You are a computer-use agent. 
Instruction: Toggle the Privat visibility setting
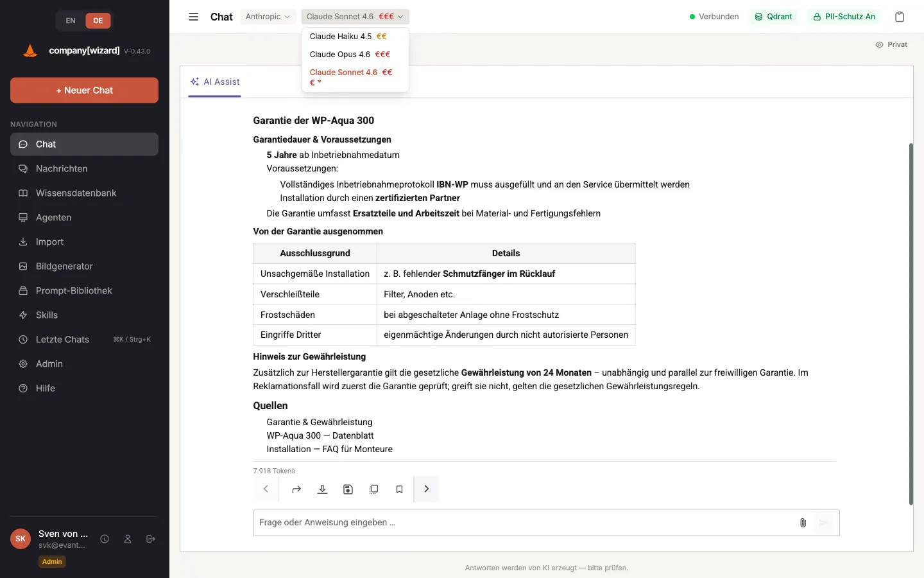[891, 44]
